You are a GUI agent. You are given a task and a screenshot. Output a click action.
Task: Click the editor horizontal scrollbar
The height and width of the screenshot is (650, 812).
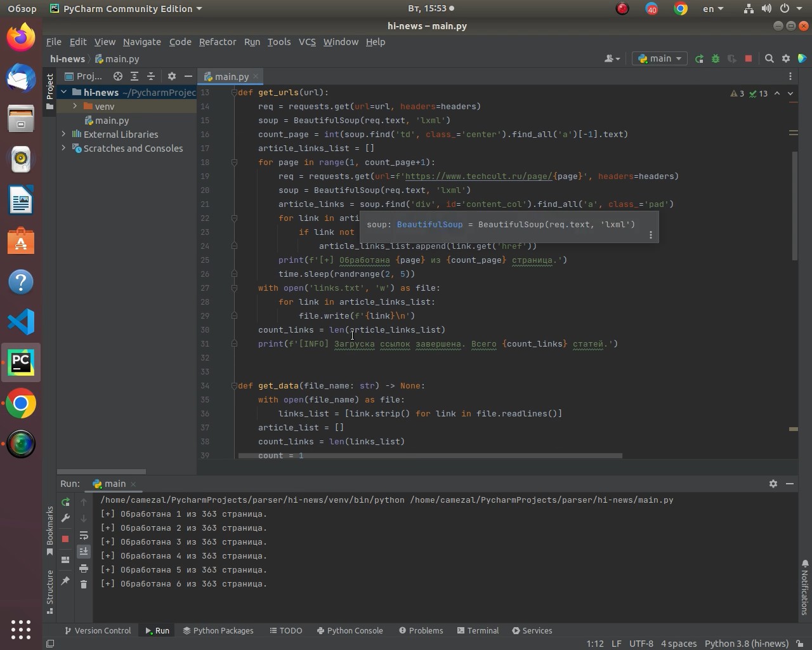click(x=430, y=455)
